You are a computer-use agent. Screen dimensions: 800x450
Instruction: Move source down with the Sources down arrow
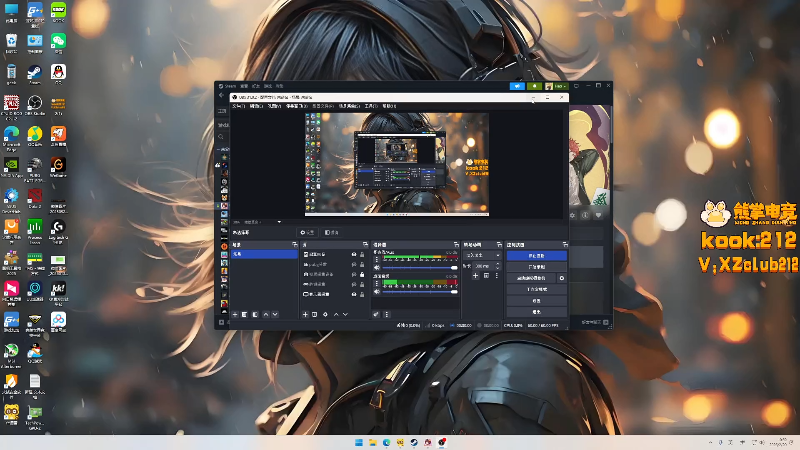tap(345, 315)
